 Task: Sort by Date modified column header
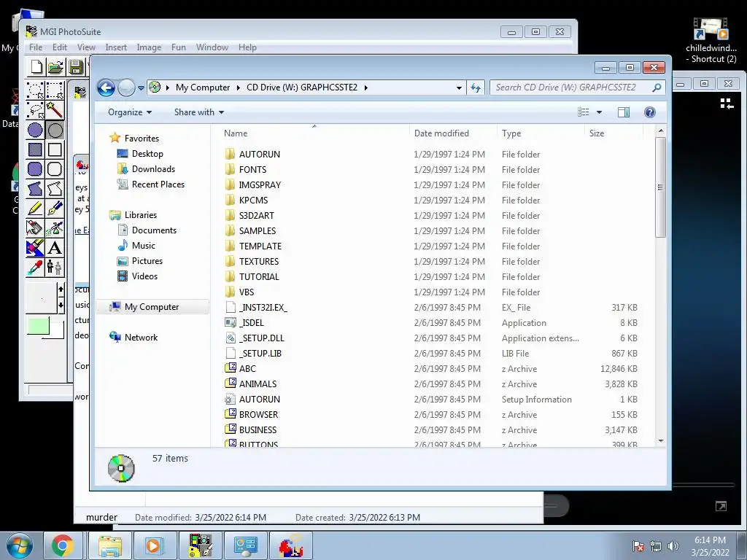coord(453,133)
